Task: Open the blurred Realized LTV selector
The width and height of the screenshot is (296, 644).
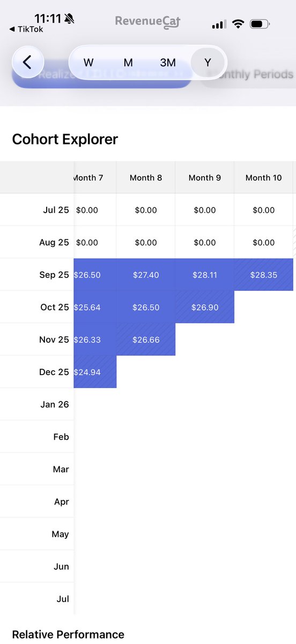Action: click(102, 75)
